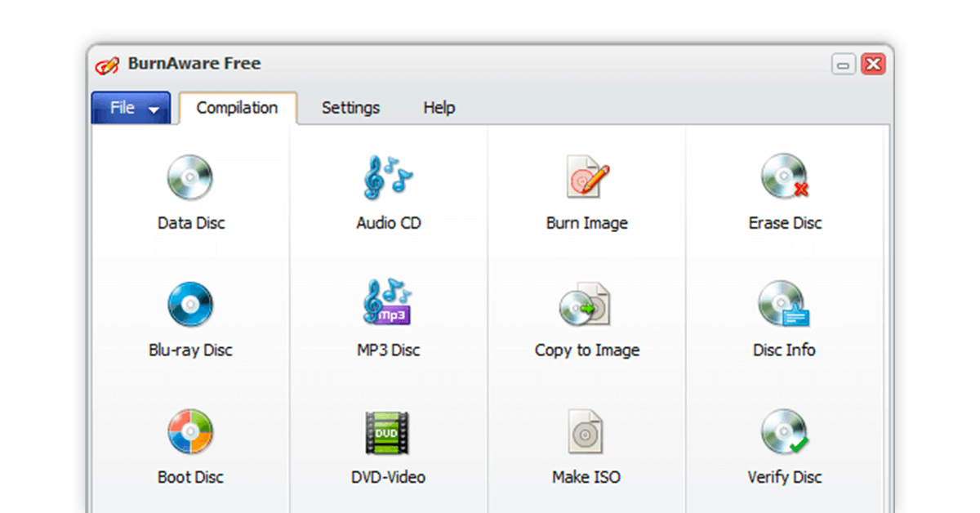Open the Blu-ray Disc icon
980x513 pixels.
(x=190, y=305)
